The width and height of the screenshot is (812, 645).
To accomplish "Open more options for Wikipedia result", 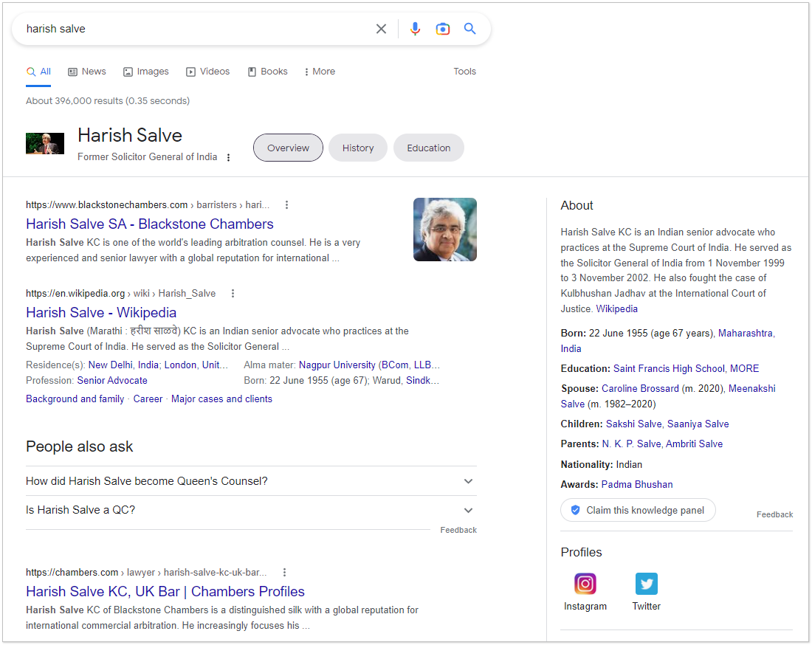I will 233,294.
